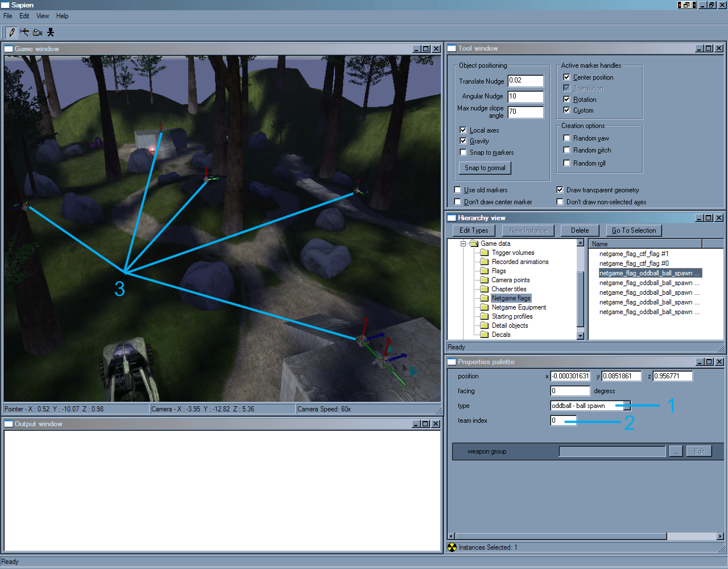Select the Starting profiles folder
This screenshot has height=569, width=728.
[x=512, y=316]
